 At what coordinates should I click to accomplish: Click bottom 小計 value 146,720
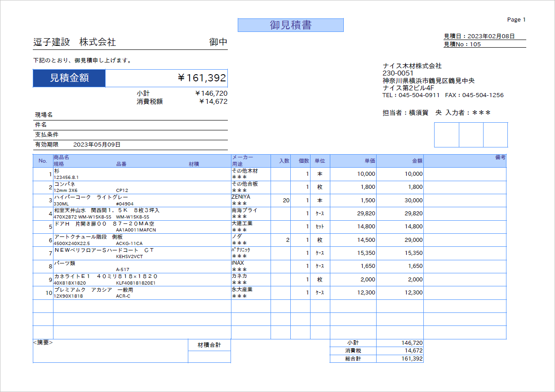tap(412, 343)
